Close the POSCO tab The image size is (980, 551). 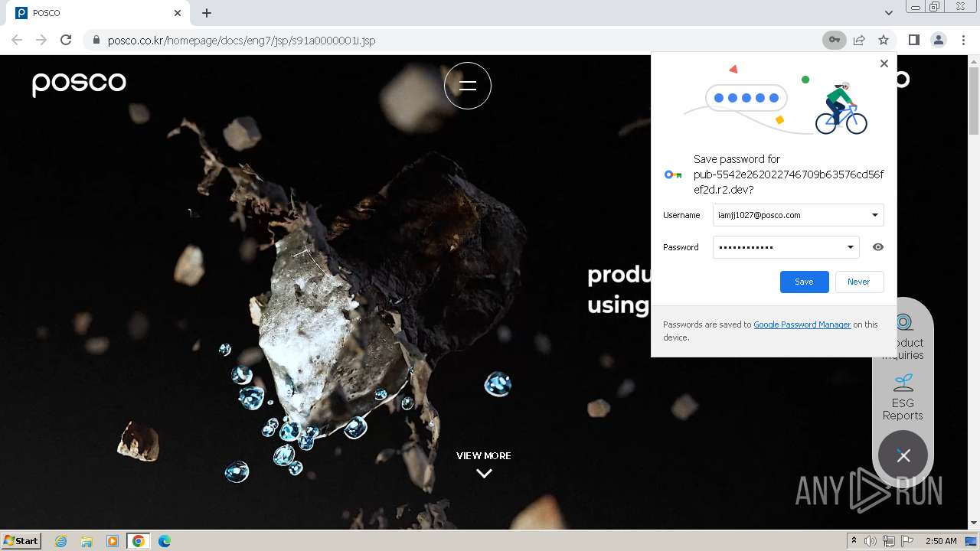coord(178,13)
